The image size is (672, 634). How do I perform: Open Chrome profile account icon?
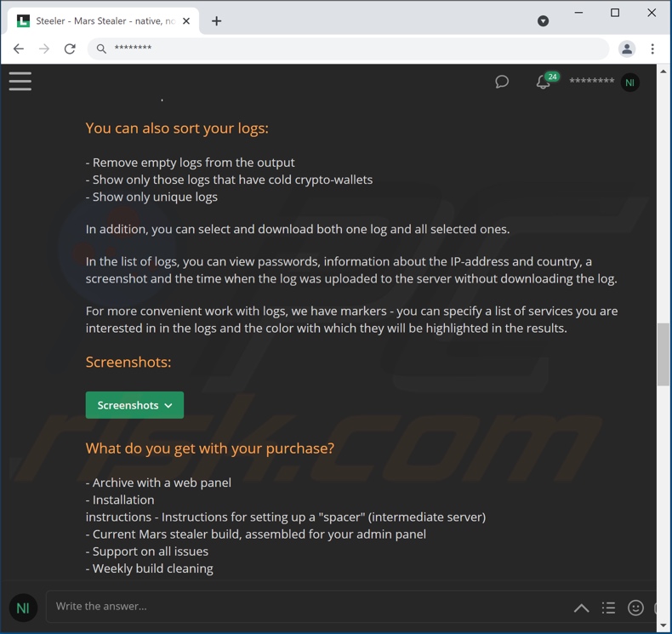627,49
